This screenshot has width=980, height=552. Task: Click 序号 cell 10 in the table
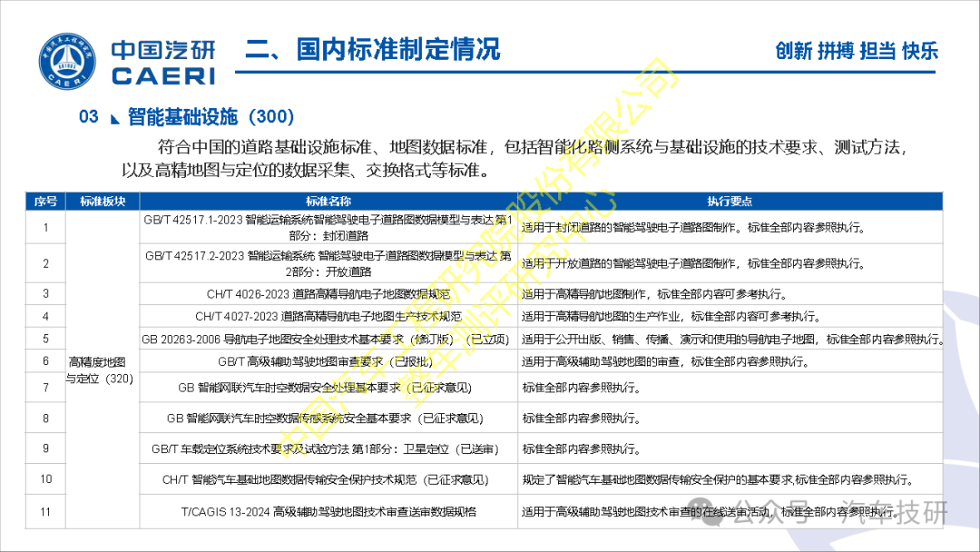[x=45, y=479]
